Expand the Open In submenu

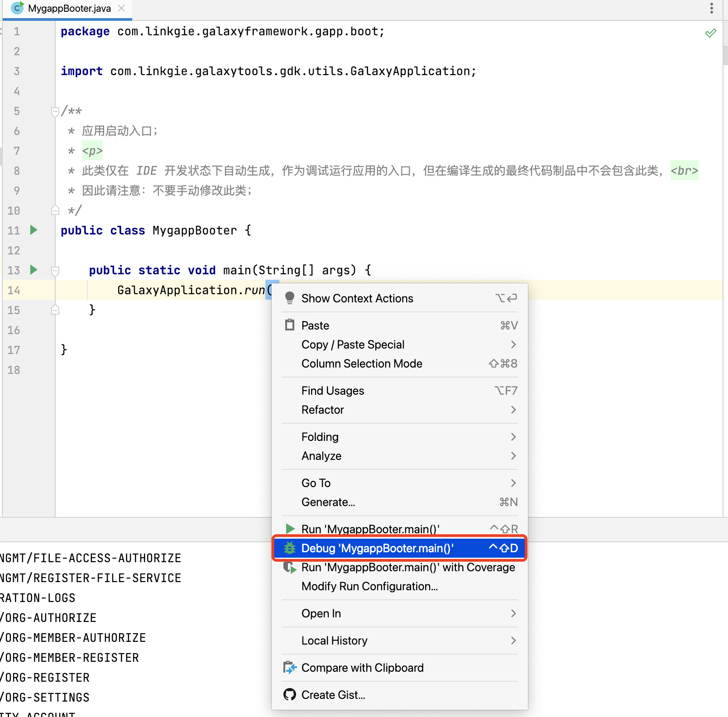click(x=400, y=613)
